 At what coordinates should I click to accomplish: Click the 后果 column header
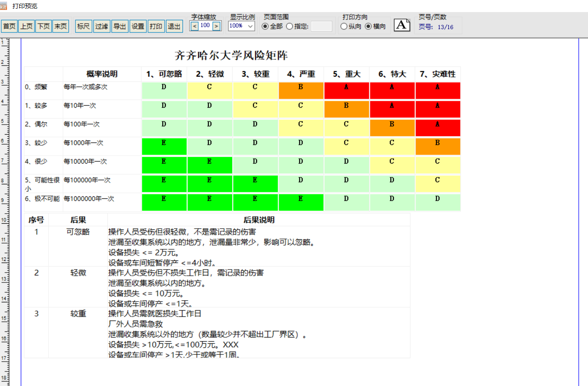coord(78,220)
